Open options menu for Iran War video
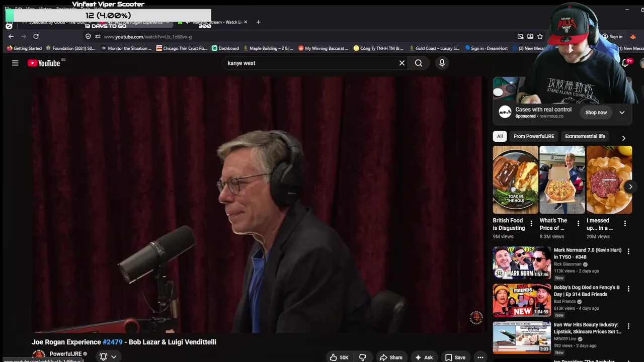The height and width of the screenshot is (362, 644). (x=628, y=326)
